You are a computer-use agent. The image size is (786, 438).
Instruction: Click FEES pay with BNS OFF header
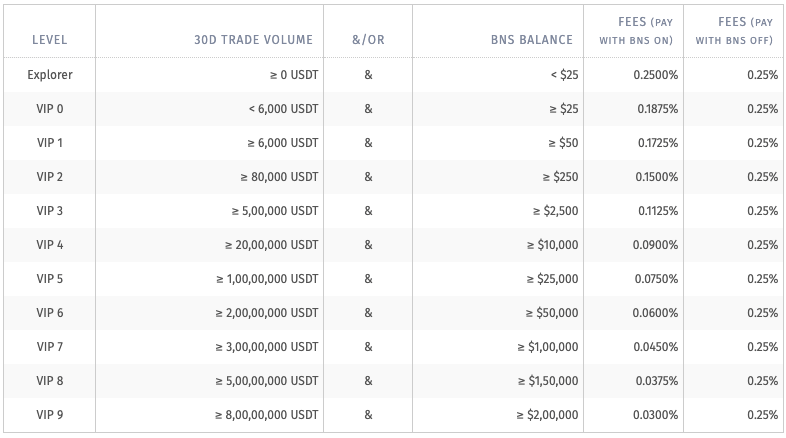point(734,31)
